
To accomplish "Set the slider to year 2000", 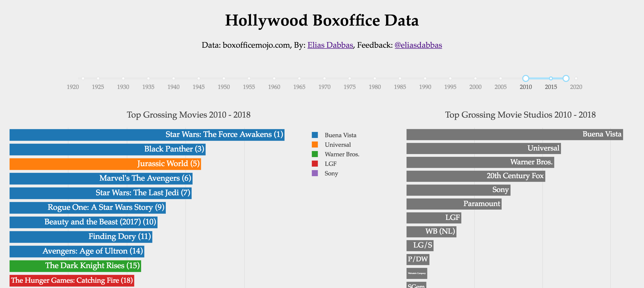I will (475, 87).
